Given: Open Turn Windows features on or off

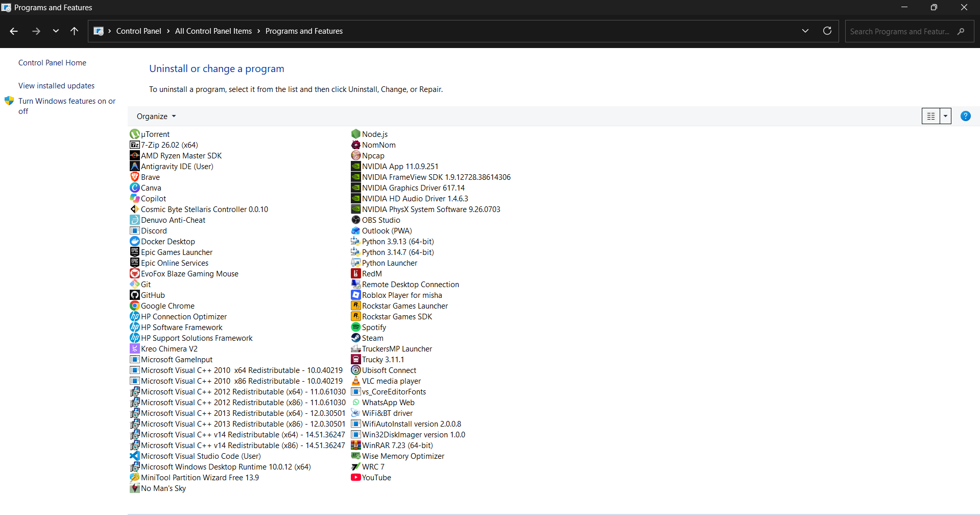Looking at the screenshot, I should coord(67,106).
